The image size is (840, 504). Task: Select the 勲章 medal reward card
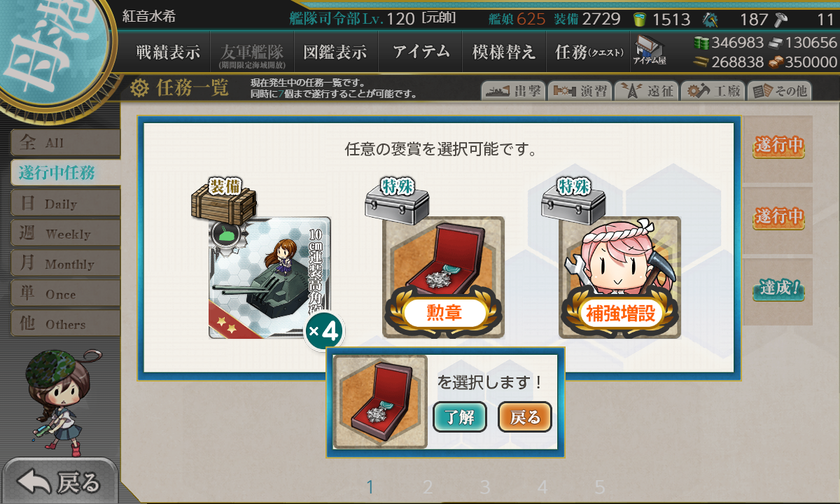point(443,277)
